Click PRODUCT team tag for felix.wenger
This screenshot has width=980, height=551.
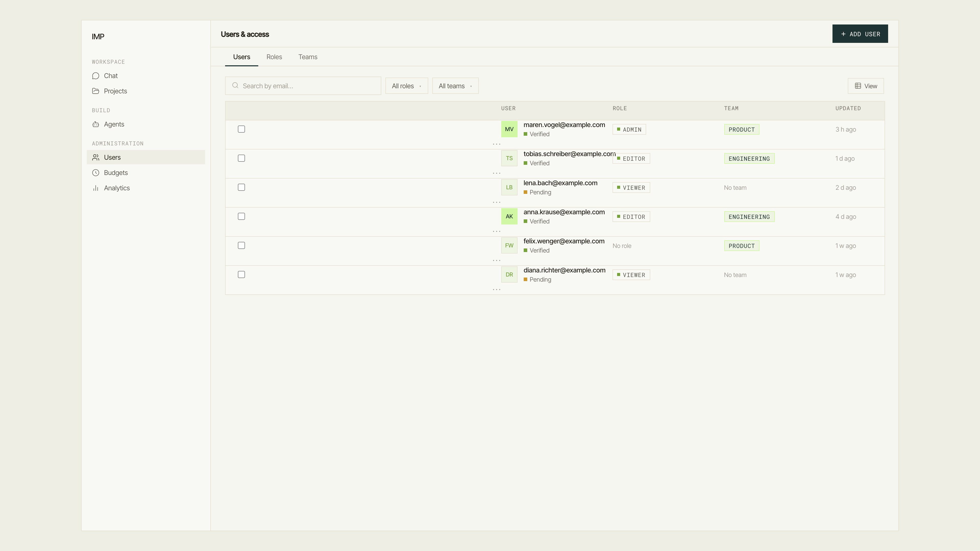pos(741,246)
